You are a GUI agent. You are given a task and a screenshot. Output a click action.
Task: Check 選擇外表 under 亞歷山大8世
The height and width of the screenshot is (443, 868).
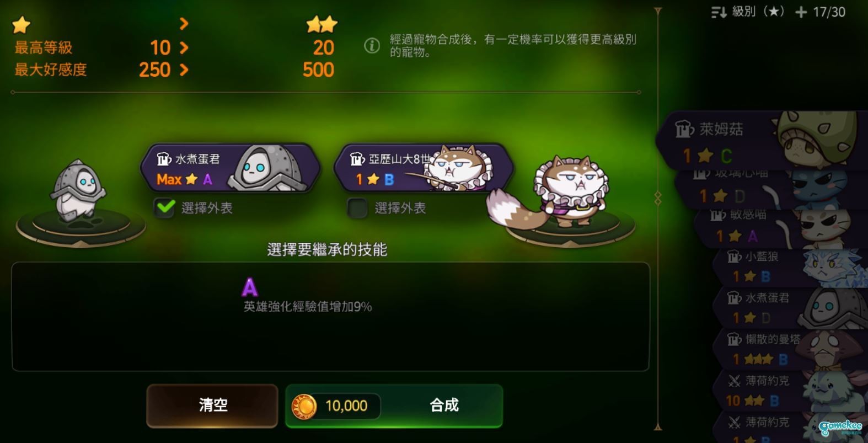(357, 208)
